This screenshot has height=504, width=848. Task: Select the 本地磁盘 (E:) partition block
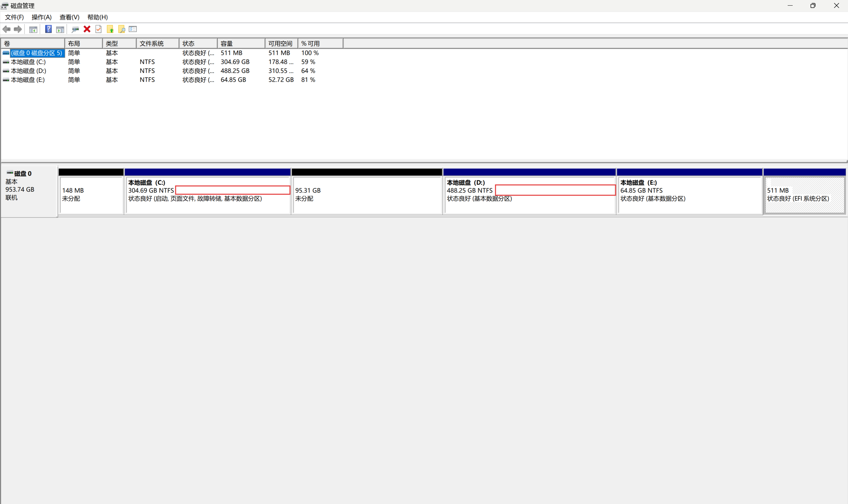[x=689, y=195]
